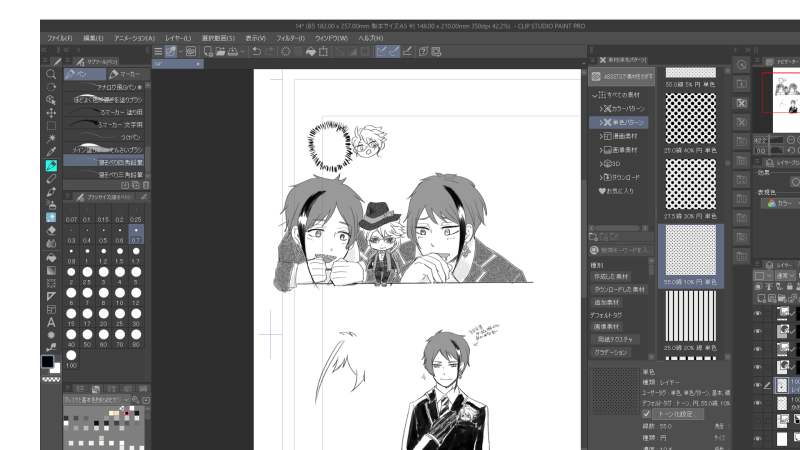Click the Scale/Rotate transform icon

pyautogui.click(x=323, y=51)
